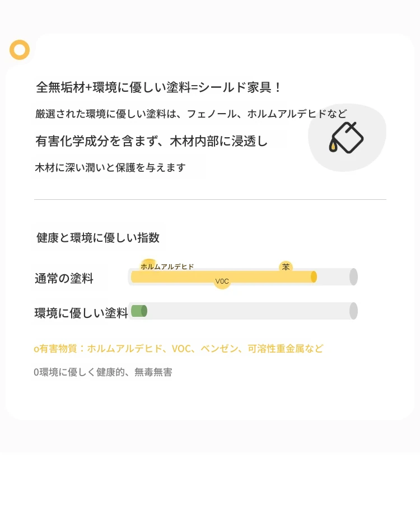Click the green bar for eco paint

pos(139,311)
